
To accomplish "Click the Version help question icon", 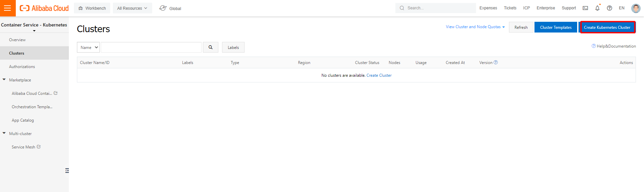I will pyautogui.click(x=496, y=62).
